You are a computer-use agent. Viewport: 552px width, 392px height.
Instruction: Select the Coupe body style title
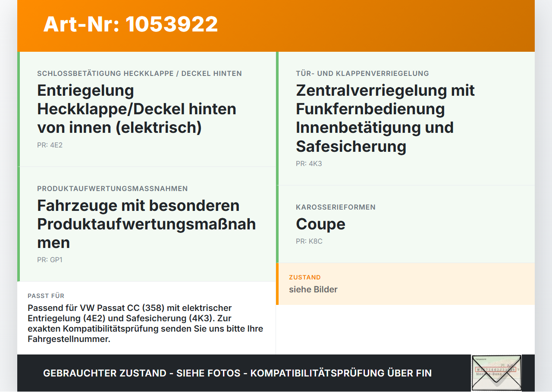point(320,224)
